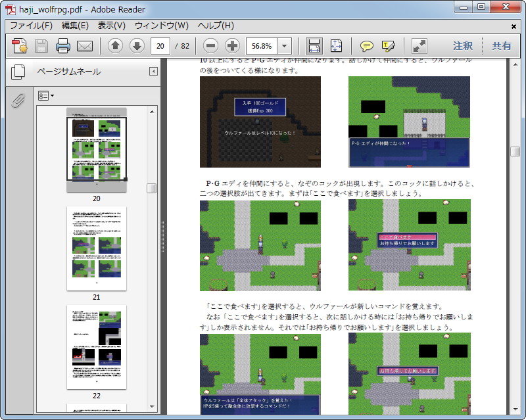Screen dimensions: 526x420
Task: Open zoom level preset dropdown
Action: [x=285, y=46]
